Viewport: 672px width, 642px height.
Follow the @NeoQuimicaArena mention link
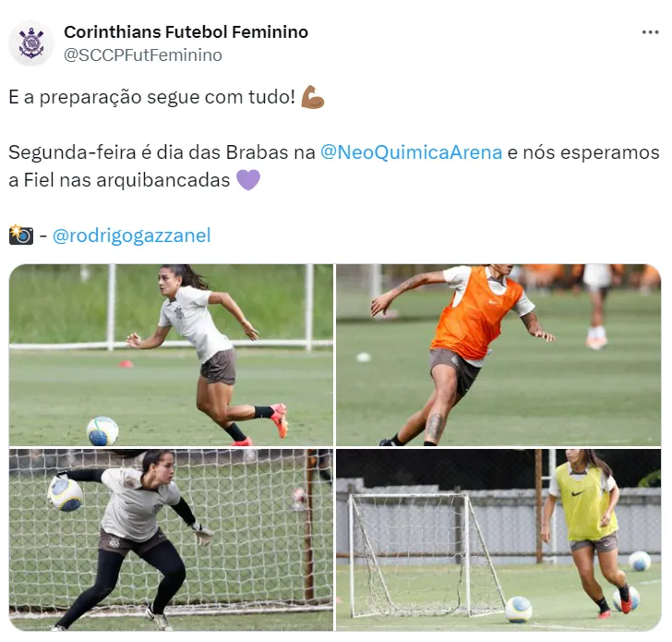[x=411, y=152]
